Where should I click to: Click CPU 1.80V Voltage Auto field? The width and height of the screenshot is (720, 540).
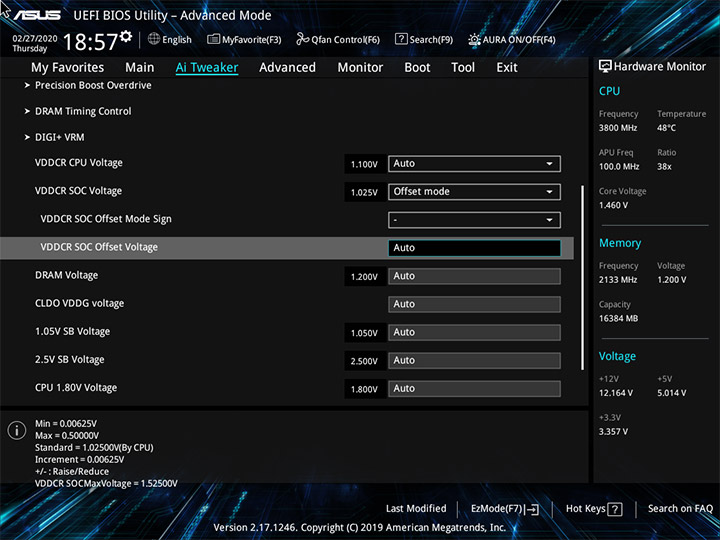[474, 388]
